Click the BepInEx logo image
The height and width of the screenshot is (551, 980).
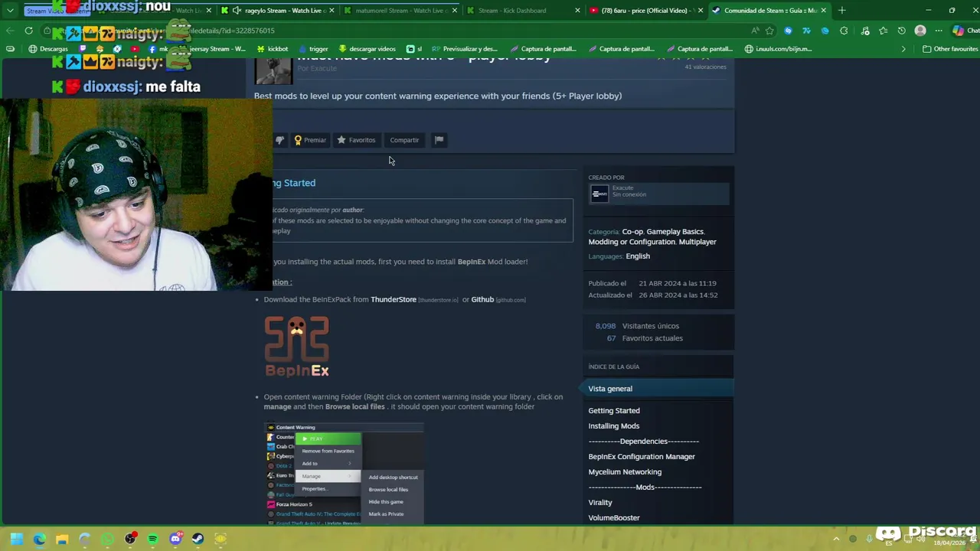tap(297, 347)
